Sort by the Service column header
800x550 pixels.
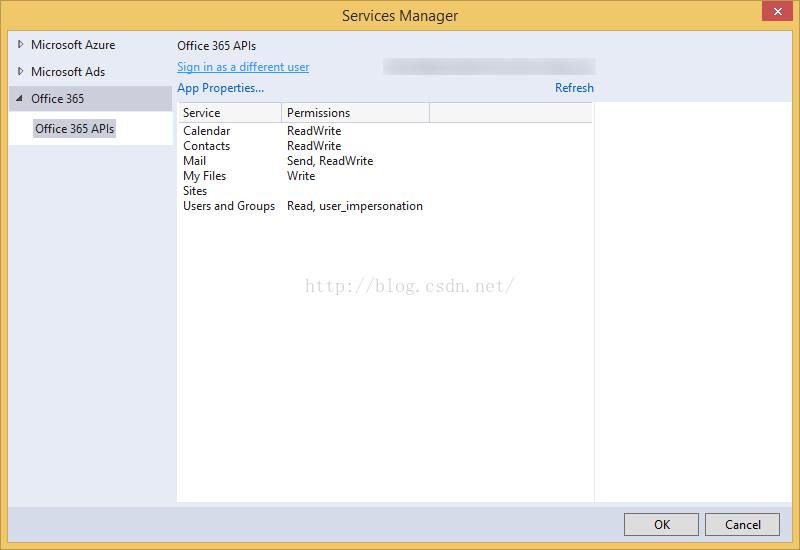[230, 113]
